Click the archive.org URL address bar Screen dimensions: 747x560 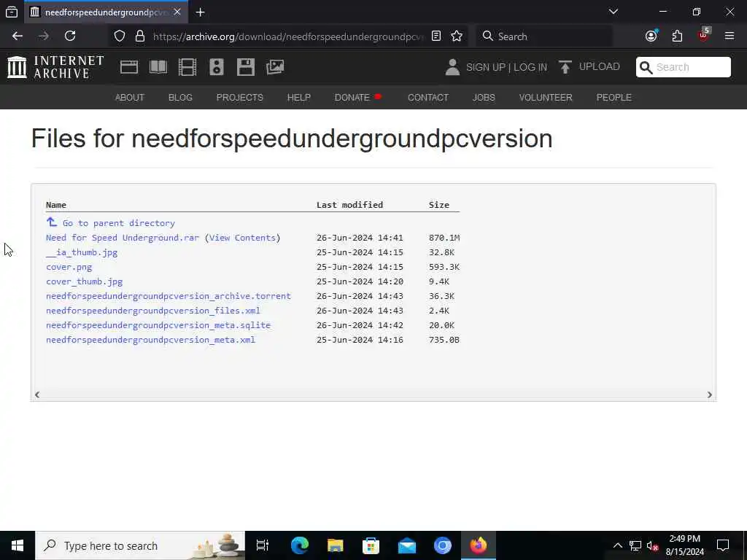(x=288, y=36)
